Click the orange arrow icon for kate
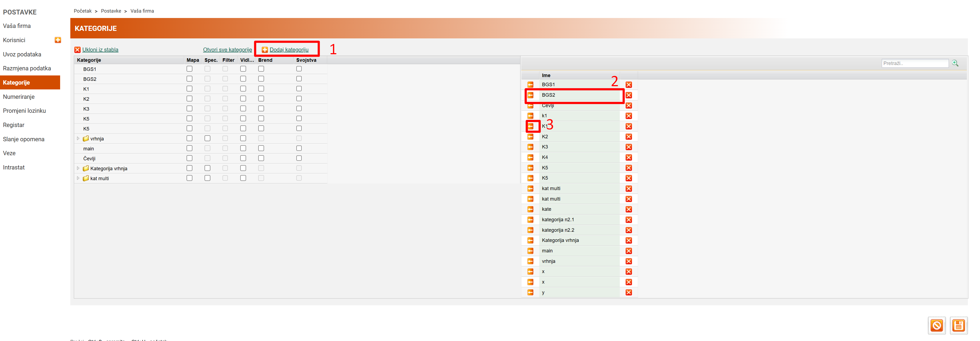Screen dimensions: 980x341 pos(530,209)
